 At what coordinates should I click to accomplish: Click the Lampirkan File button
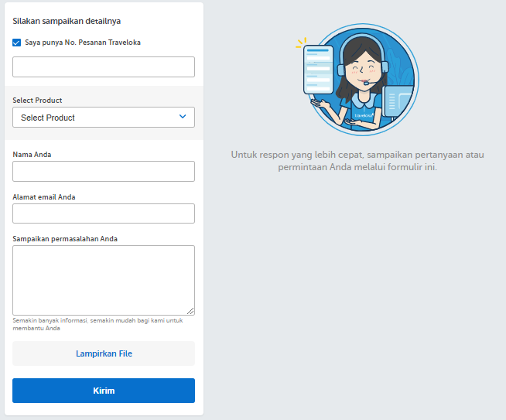coord(104,353)
